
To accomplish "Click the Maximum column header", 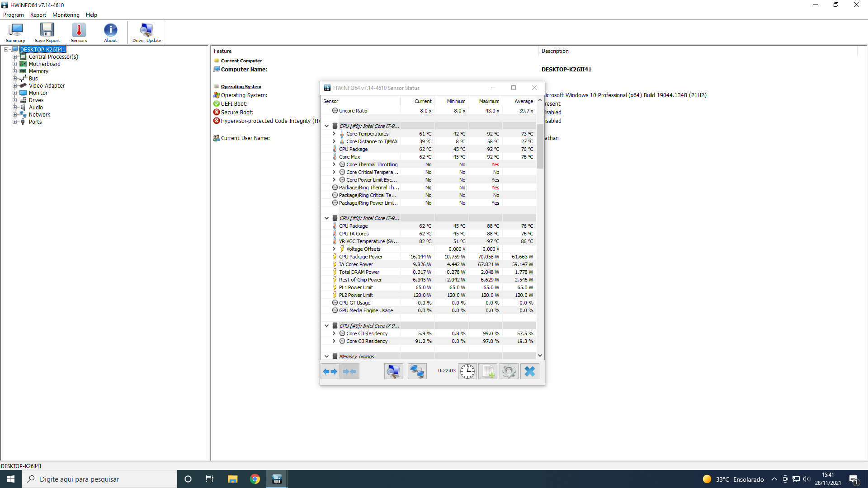I will (x=485, y=101).
